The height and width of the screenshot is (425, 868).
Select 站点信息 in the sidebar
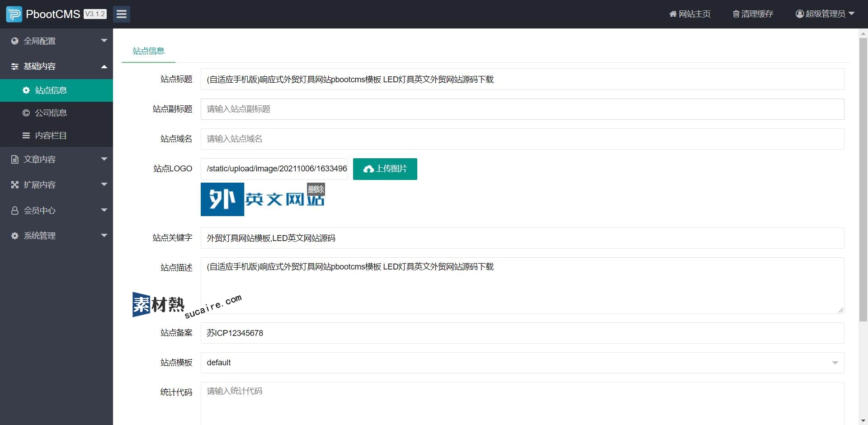pos(51,90)
